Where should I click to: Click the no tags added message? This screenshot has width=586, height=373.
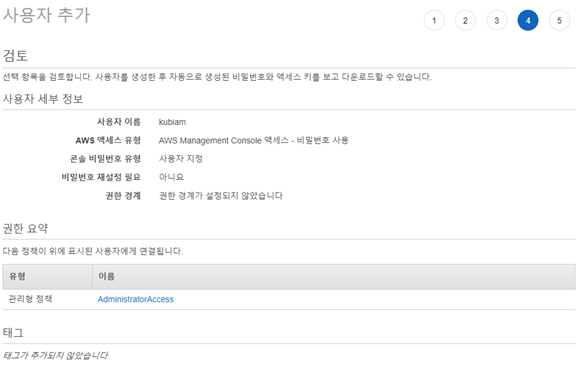[x=56, y=355]
